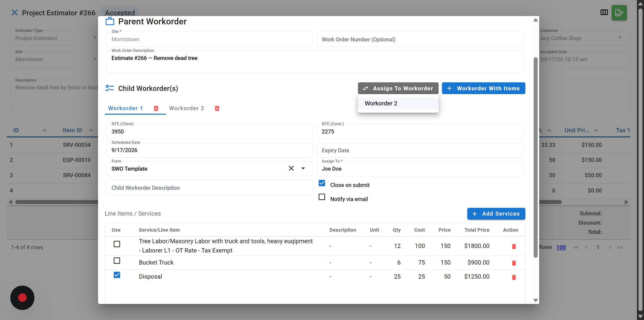Click the green export estimate icon
Screen dimensions: 644x320
[619, 13]
